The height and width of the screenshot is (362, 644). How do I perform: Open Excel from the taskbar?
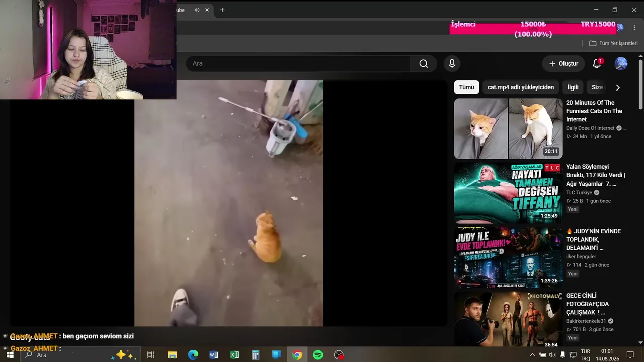(x=234, y=355)
